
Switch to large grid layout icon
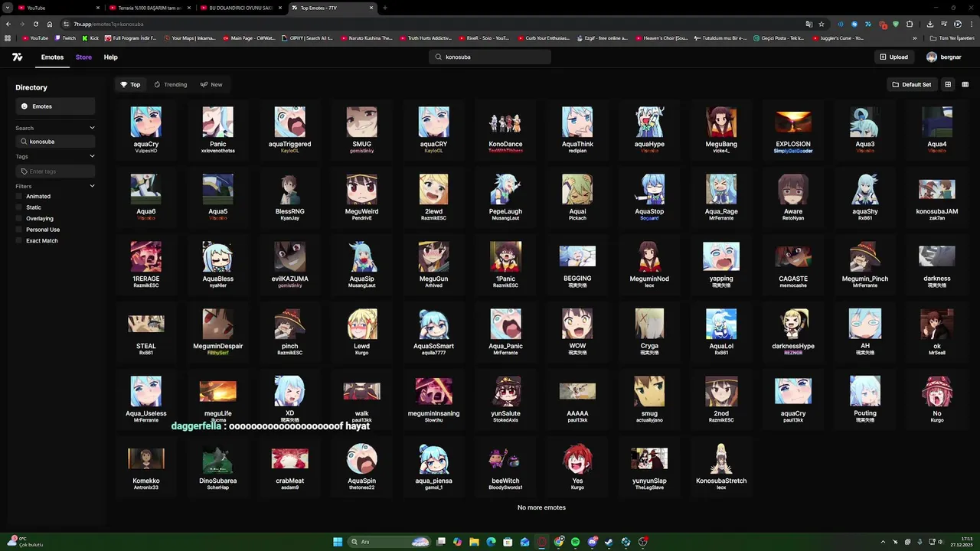(x=948, y=85)
